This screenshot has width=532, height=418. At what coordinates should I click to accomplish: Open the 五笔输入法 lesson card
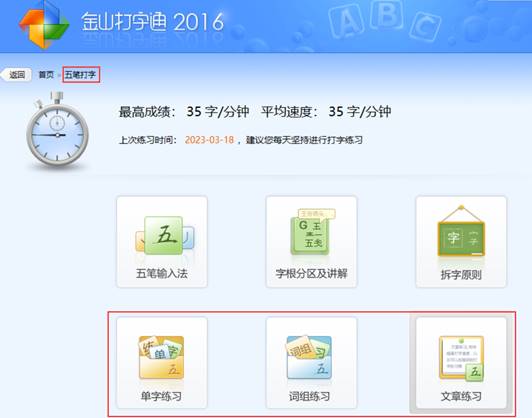162,242
